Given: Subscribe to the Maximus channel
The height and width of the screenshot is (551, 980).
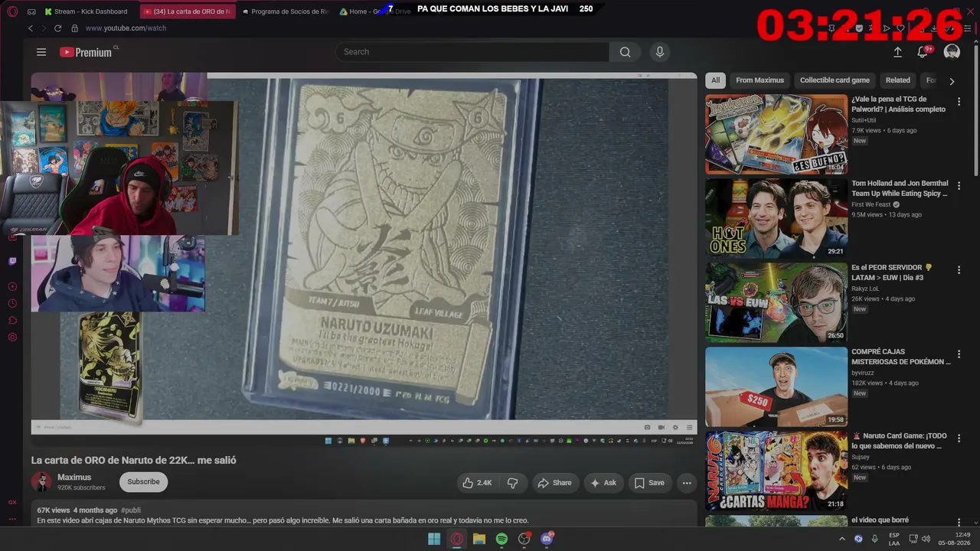Looking at the screenshot, I should pyautogui.click(x=143, y=482).
